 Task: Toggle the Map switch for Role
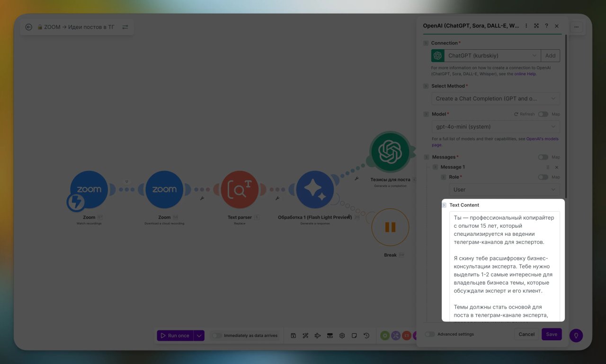point(543,177)
